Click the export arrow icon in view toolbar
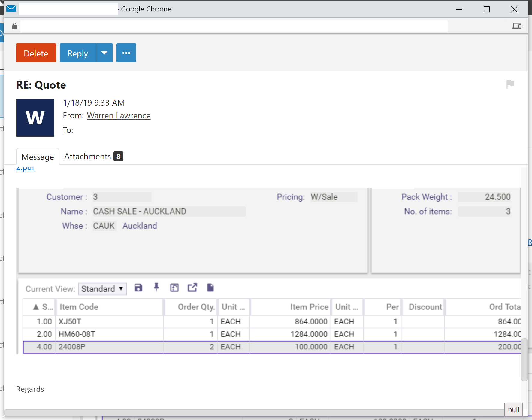This screenshot has width=532, height=420. pos(192,288)
